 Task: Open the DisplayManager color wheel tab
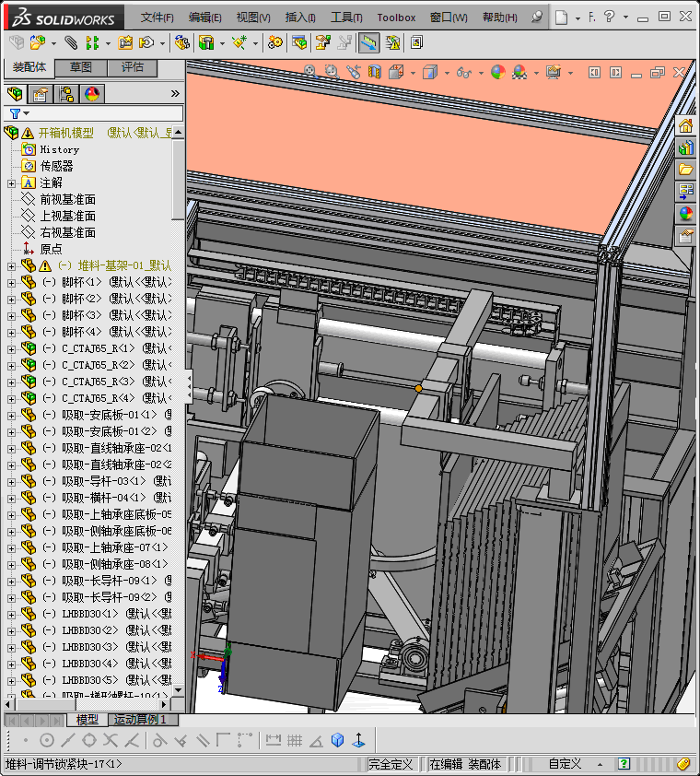click(92, 93)
